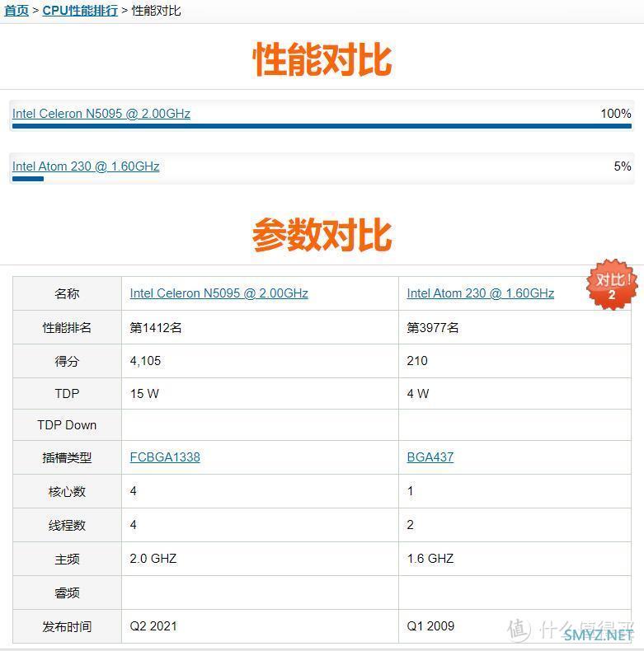Click the TDP Down row label

tap(67, 425)
